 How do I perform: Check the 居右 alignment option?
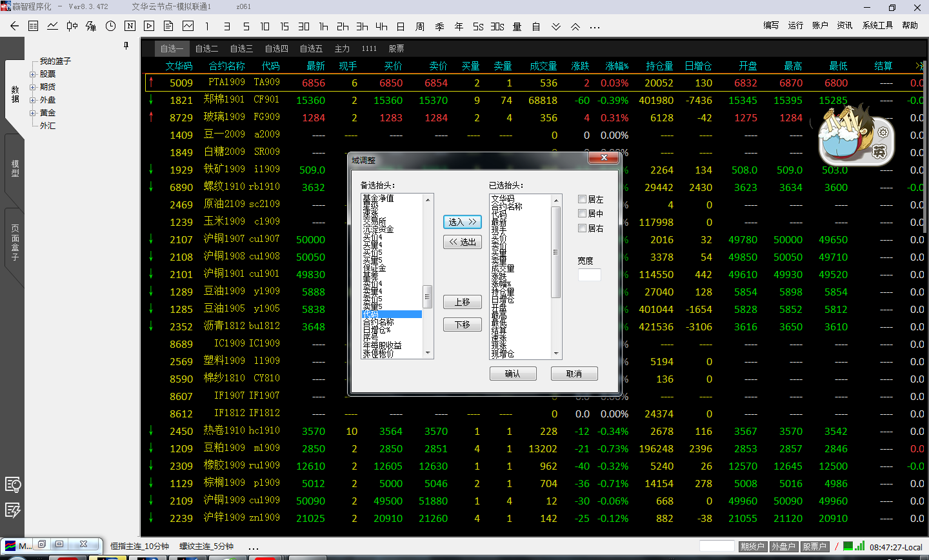click(583, 228)
